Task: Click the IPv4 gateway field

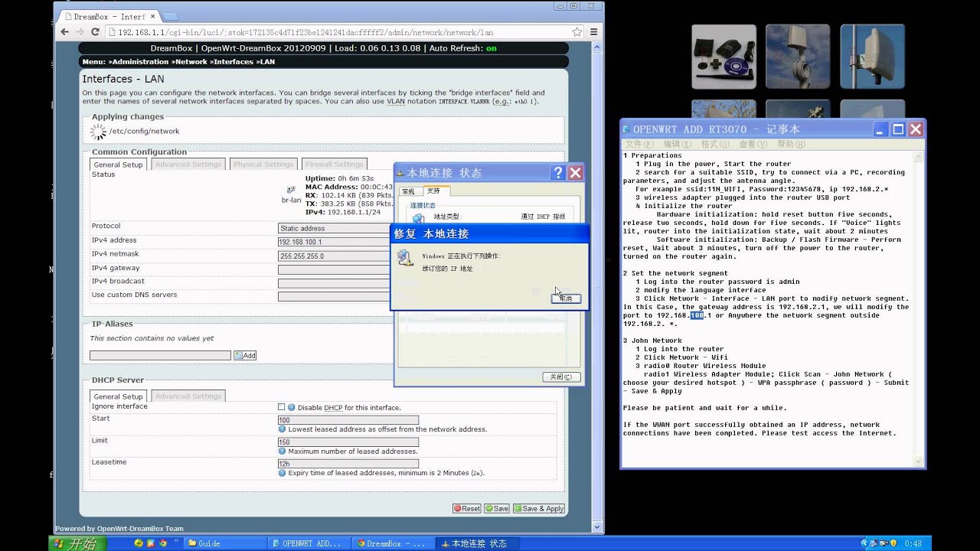Action: 335,269
